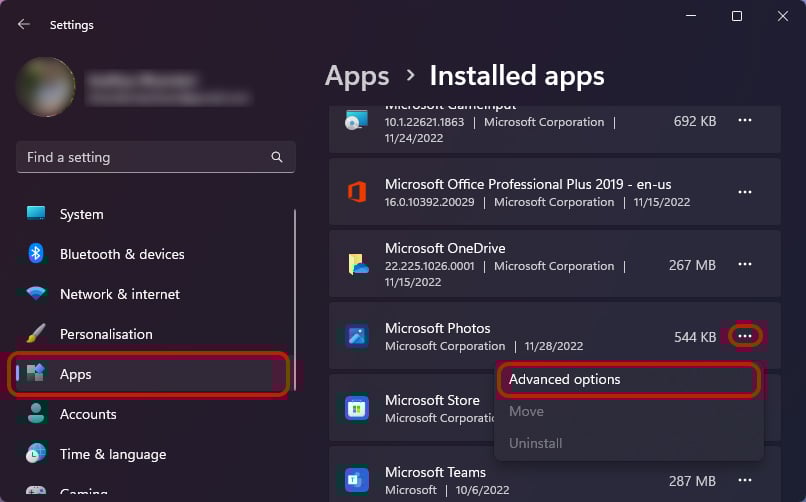Viewport: 806px width, 502px height.
Task: Click Uninstall in the context menu
Action: 629,443
